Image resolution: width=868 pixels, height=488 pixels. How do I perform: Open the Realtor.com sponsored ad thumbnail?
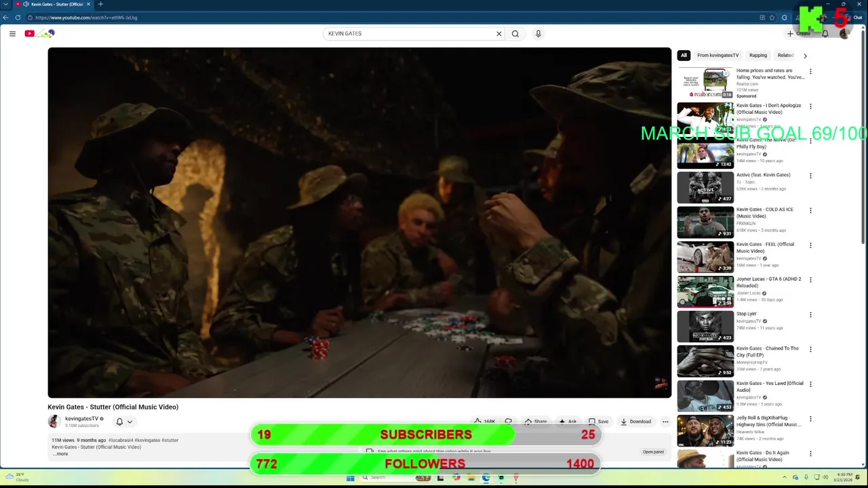(705, 83)
